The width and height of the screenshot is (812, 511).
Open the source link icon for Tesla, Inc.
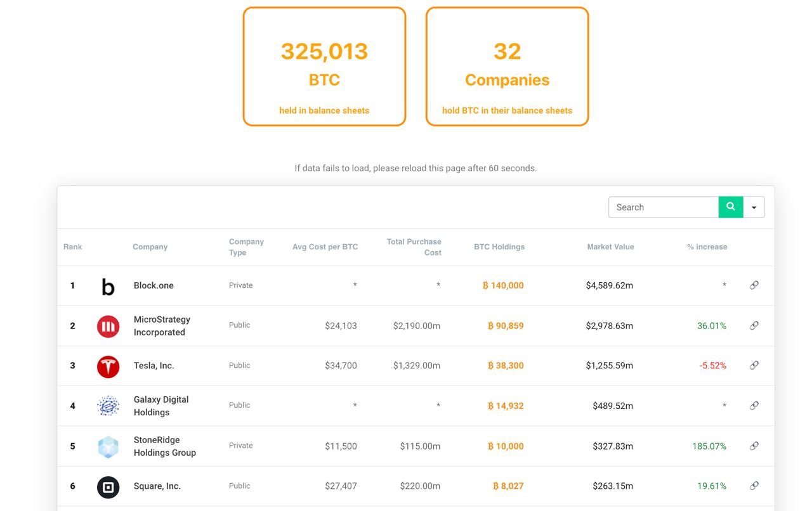tap(754, 365)
